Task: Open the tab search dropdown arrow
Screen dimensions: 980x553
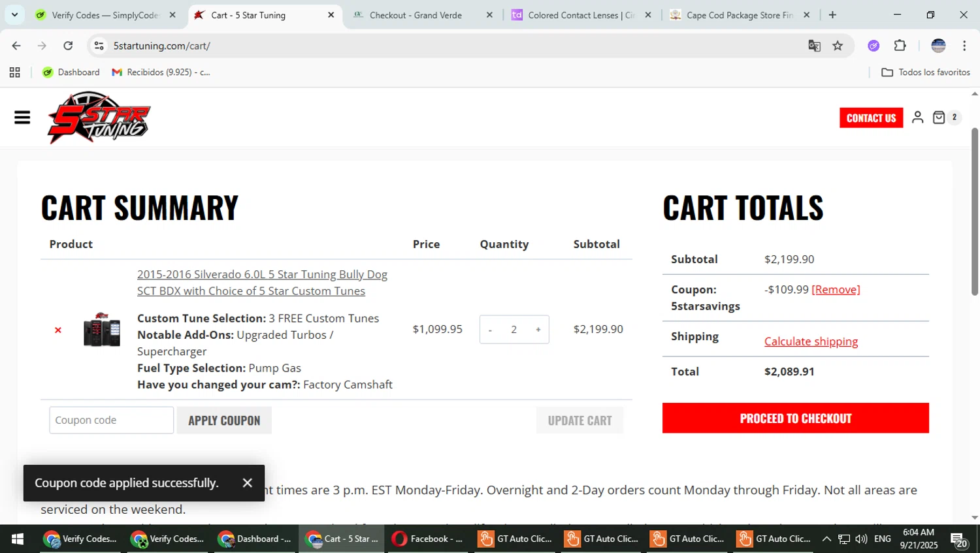Action: click(14, 15)
